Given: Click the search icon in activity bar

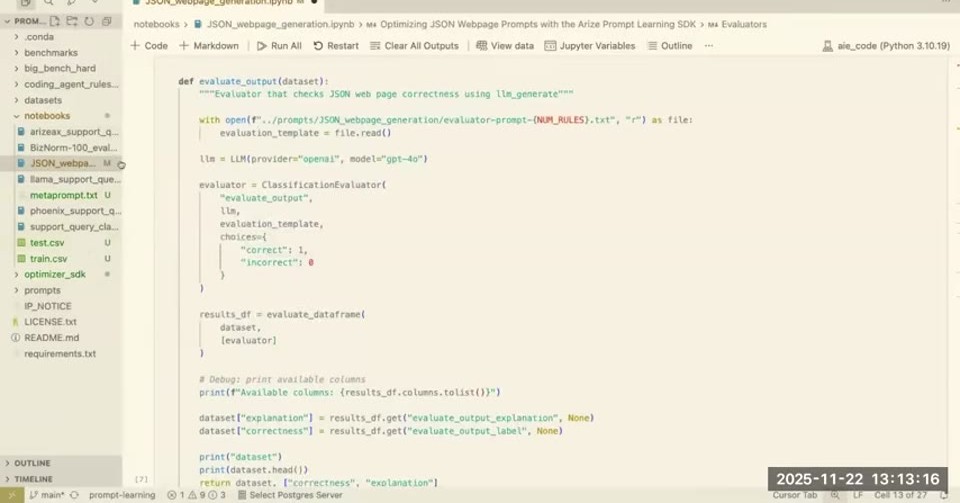Looking at the screenshot, I should click(x=49, y=2).
